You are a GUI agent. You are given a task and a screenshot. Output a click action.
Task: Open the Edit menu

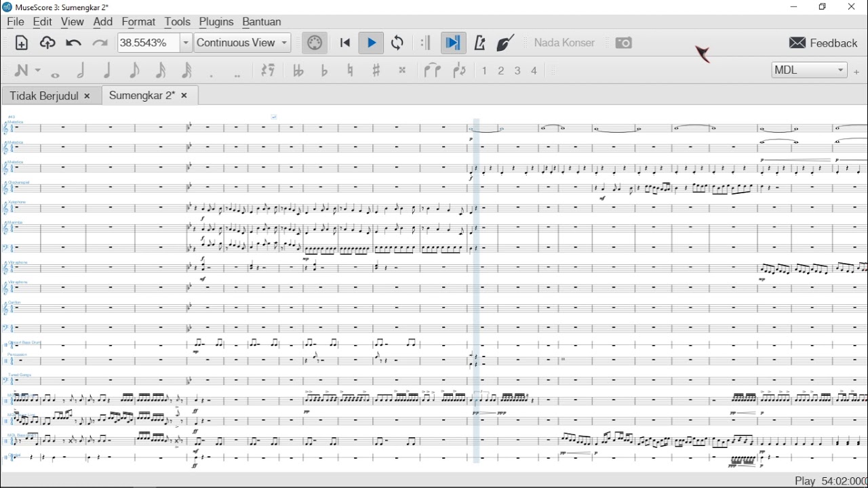point(42,22)
